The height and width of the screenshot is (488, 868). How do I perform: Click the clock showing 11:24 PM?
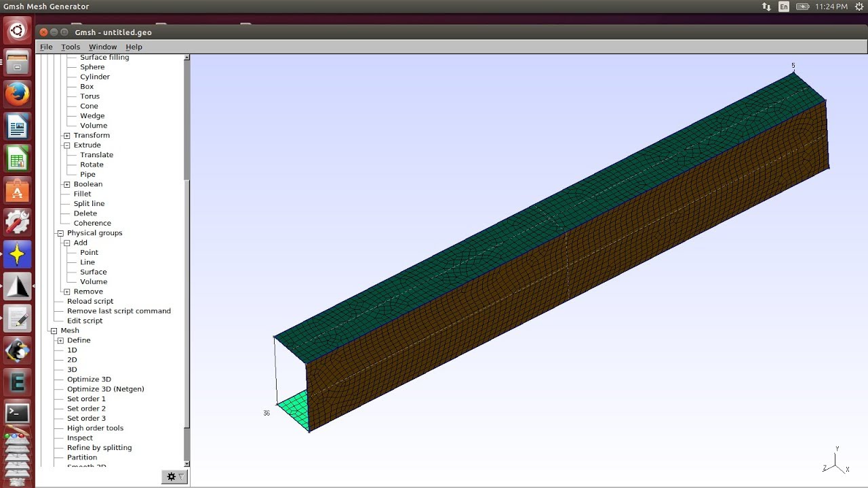[832, 6]
